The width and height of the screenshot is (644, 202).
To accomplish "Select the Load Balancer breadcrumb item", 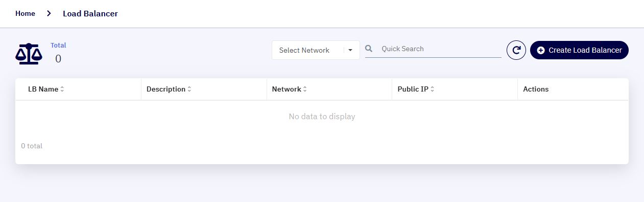I will (x=90, y=13).
